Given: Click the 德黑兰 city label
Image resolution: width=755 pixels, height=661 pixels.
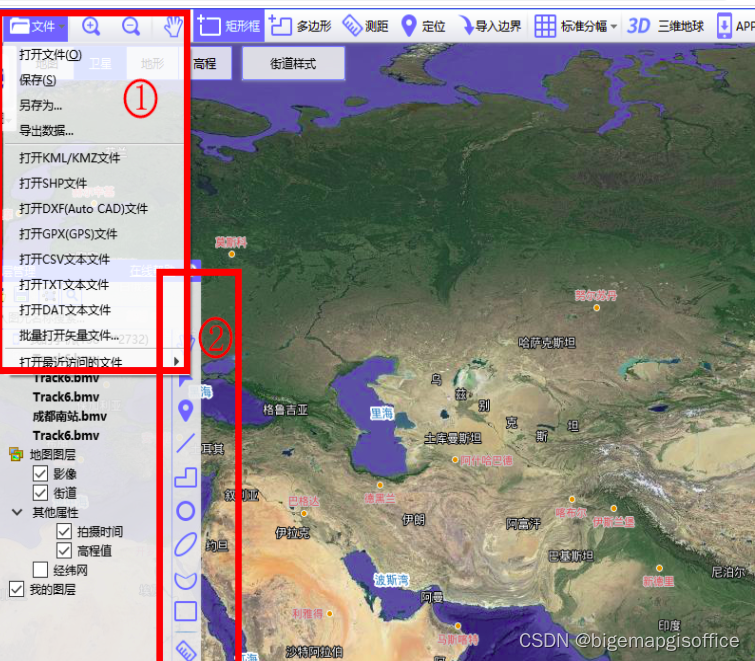Looking at the screenshot, I should (379, 498).
